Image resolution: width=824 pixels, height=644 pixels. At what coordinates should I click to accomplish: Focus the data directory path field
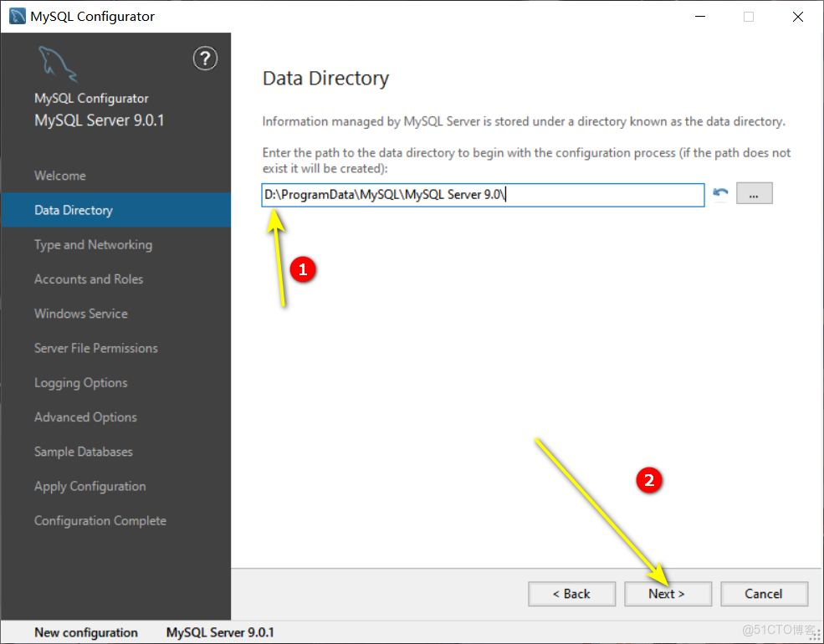pos(483,195)
